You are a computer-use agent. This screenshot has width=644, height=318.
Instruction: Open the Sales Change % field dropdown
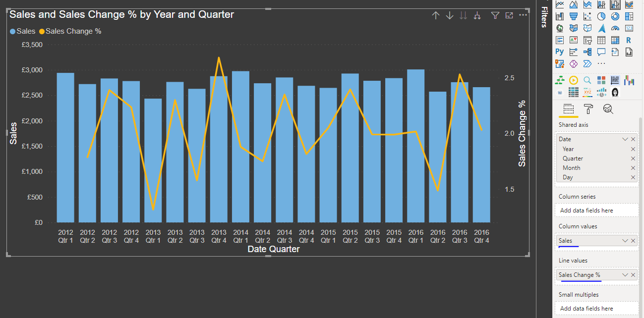tap(625, 275)
